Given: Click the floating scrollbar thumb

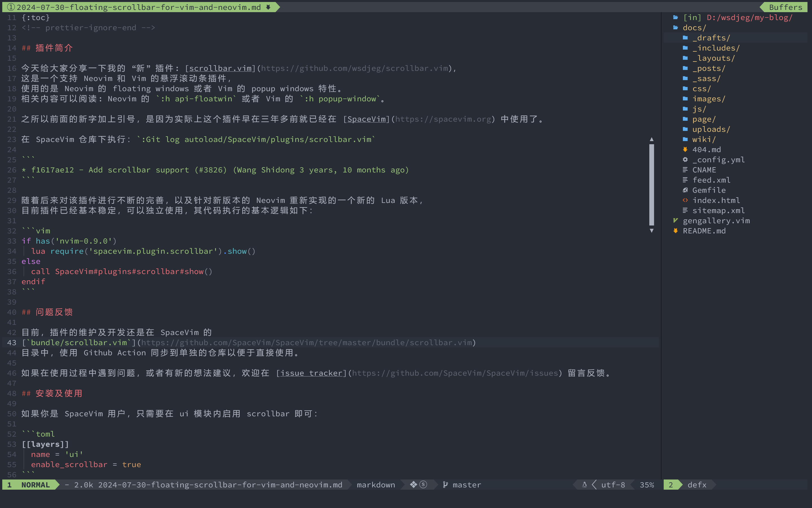Looking at the screenshot, I should (652, 185).
